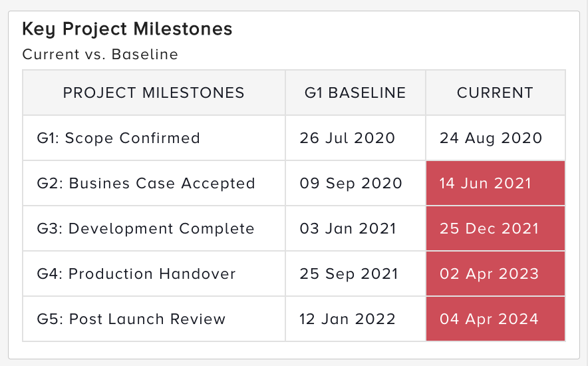Select the red 25 Dec 2021 cell
This screenshot has width=588, height=366.
[x=495, y=228]
